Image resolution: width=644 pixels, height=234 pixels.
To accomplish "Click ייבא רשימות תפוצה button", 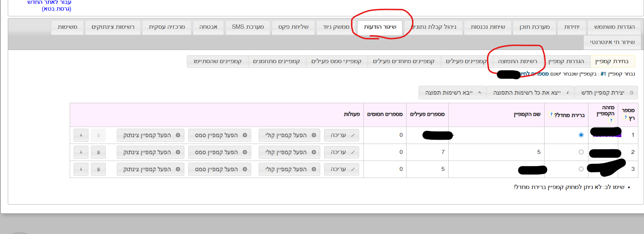I will coord(452,93).
